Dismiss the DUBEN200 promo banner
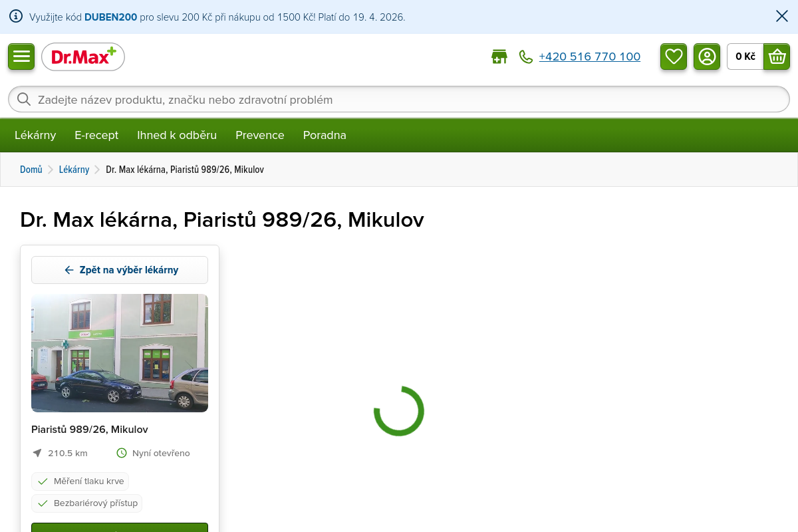The image size is (798, 532). tap(782, 17)
